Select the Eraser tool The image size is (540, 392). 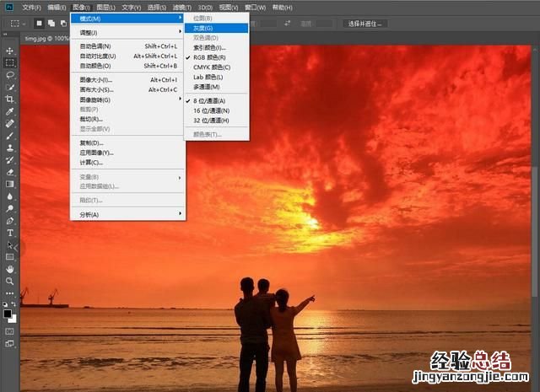(x=10, y=171)
